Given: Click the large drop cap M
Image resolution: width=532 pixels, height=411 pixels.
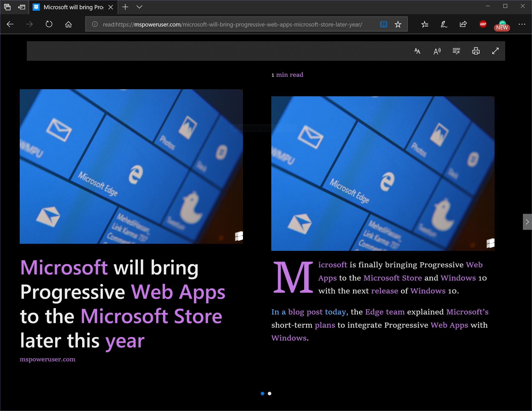Looking at the screenshot, I should point(293,278).
